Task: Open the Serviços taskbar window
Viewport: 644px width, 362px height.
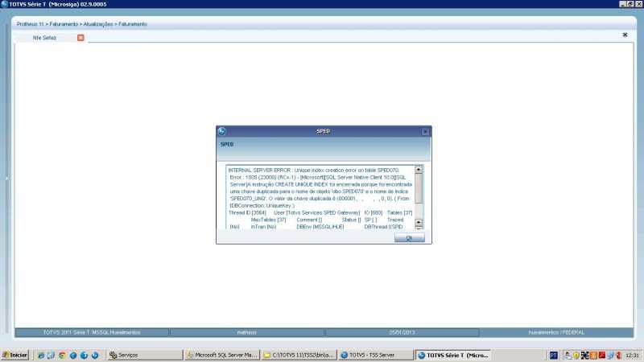Action: tap(145, 355)
